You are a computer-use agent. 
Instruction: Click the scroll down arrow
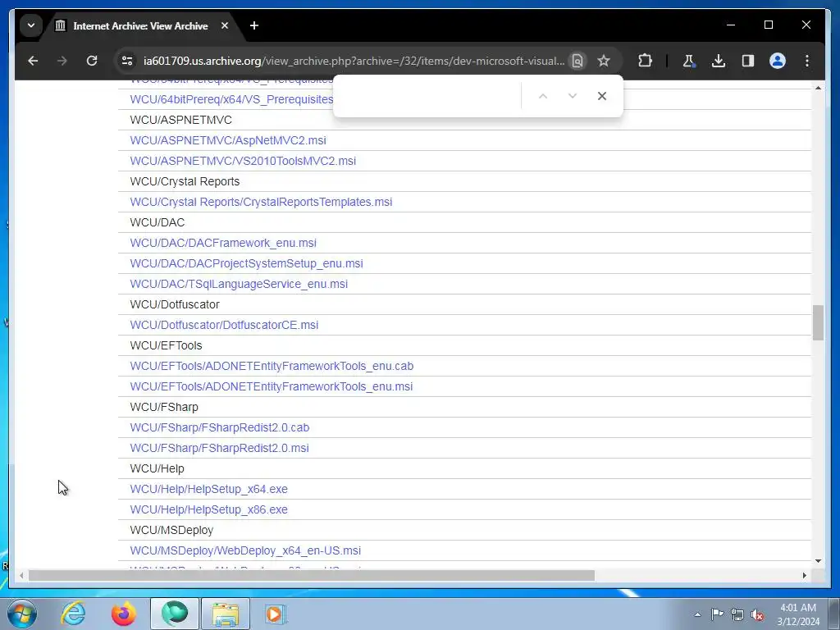click(x=818, y=561)
